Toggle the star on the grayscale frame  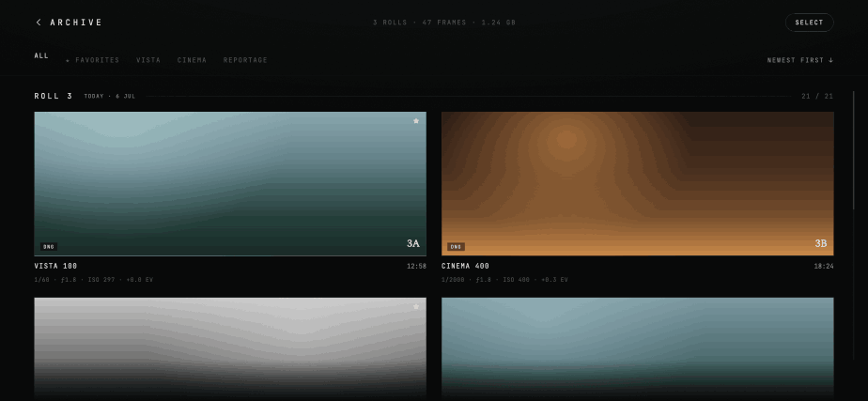tap(416, 306)
